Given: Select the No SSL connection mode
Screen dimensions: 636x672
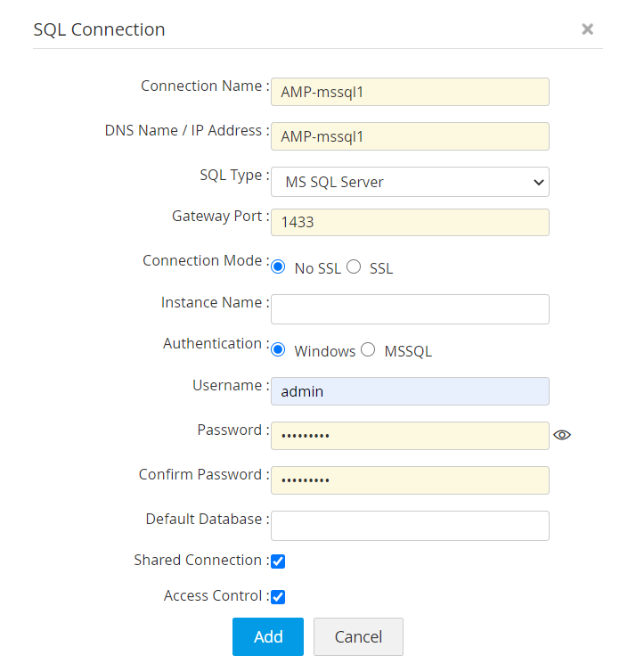Looking at the screenshot, I should click(x=278, y=267).
